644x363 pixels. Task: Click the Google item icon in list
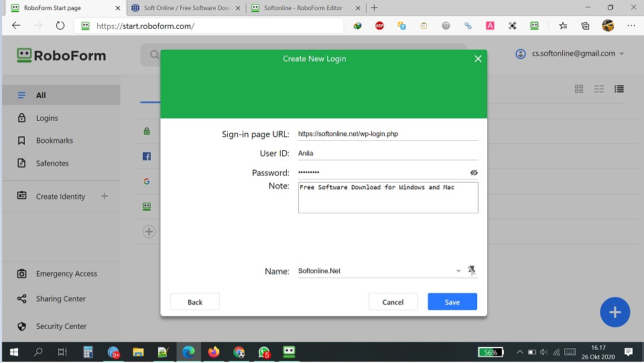[x=147, y=181]
